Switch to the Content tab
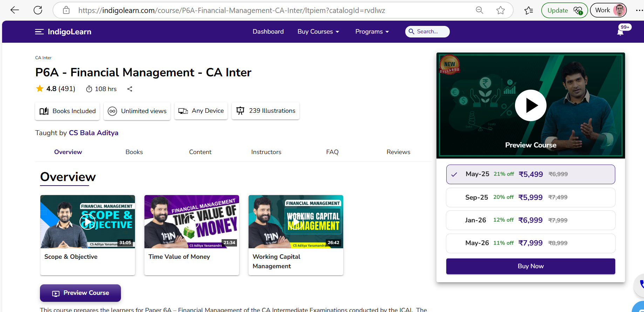 coord(200,152)
